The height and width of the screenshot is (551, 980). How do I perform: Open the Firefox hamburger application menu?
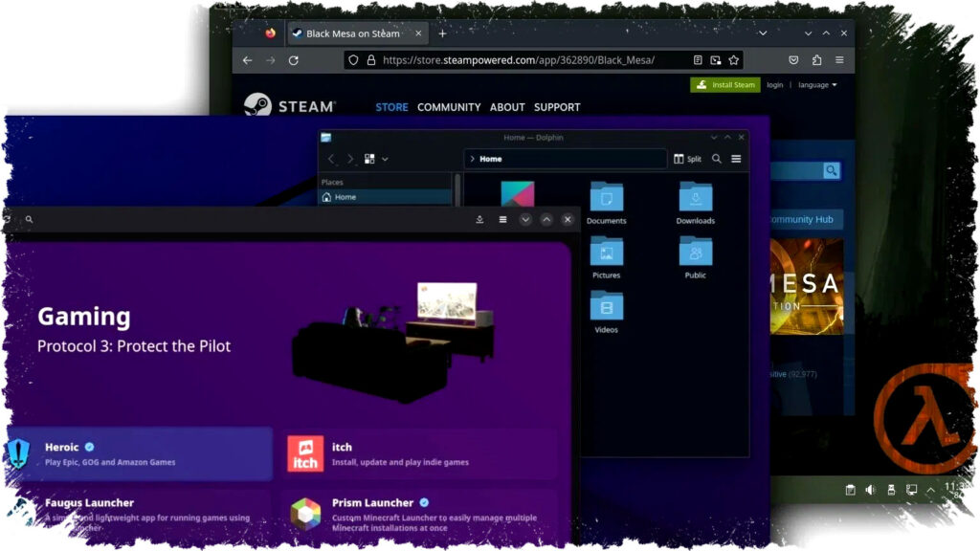click(x=839, y=60)
